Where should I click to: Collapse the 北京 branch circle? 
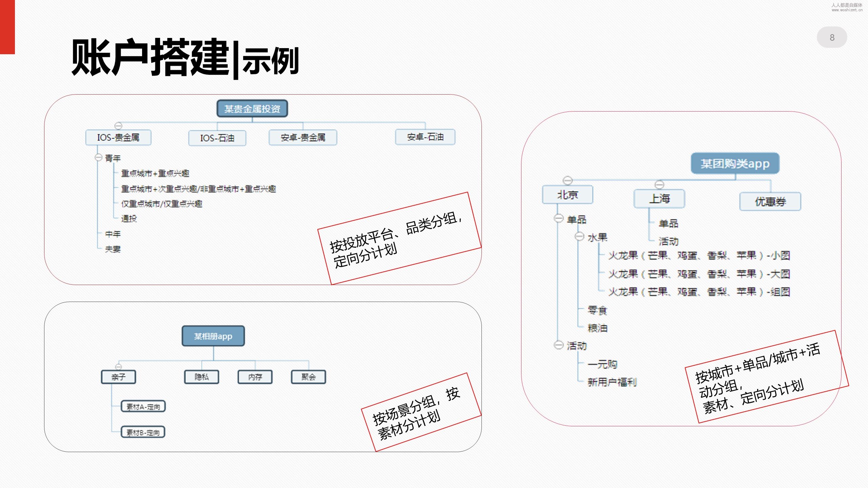(568, 180)
